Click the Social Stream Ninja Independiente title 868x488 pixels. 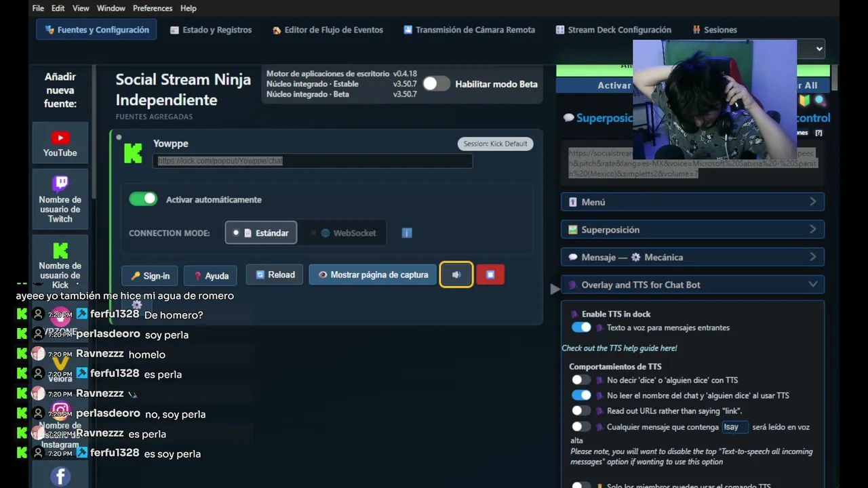tap(183, 89)
